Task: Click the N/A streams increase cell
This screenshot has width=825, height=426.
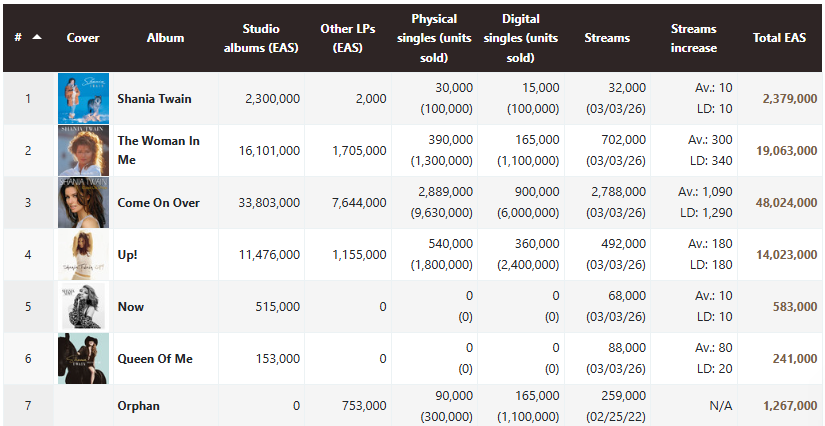Action: point(721,405)
